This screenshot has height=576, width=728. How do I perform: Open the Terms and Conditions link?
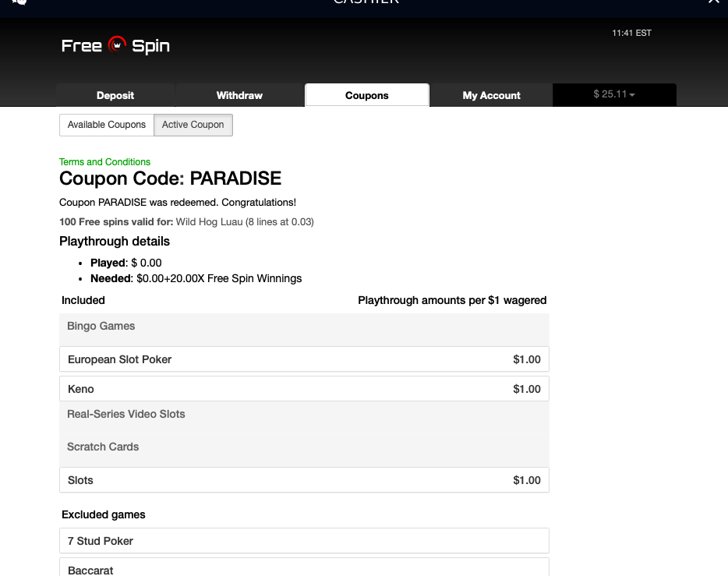click(104, 161)
